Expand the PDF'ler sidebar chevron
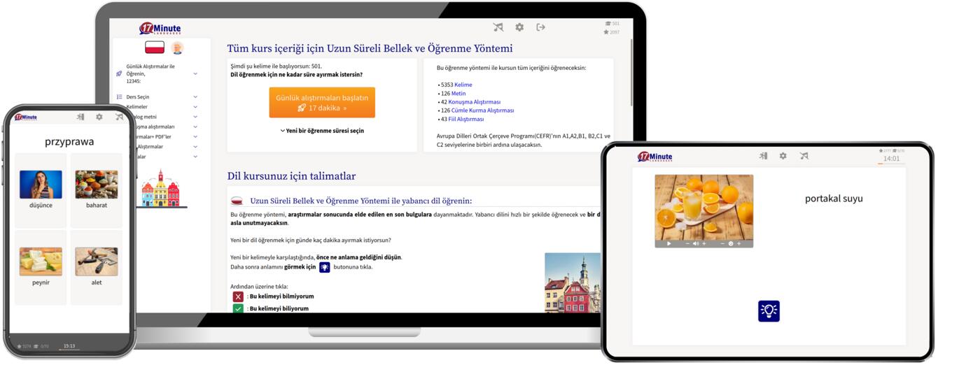980x372 pixels. tap(195, 137)
